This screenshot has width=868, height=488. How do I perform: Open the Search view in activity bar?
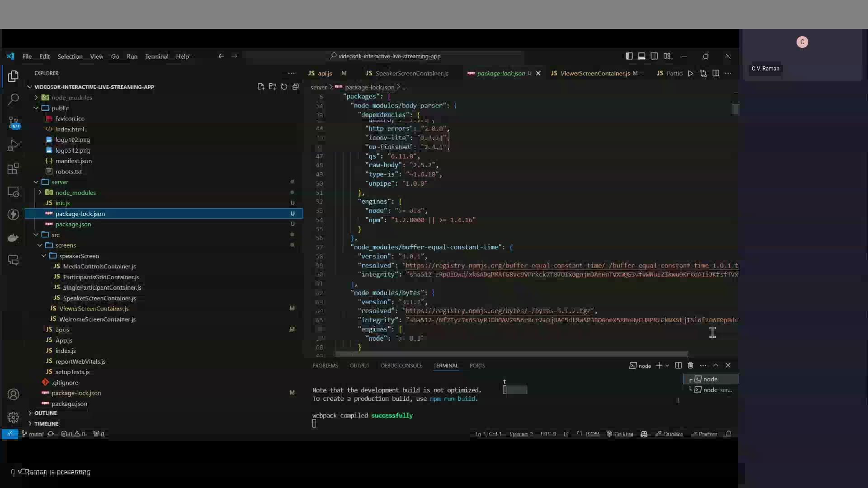(x=13, y=99)
